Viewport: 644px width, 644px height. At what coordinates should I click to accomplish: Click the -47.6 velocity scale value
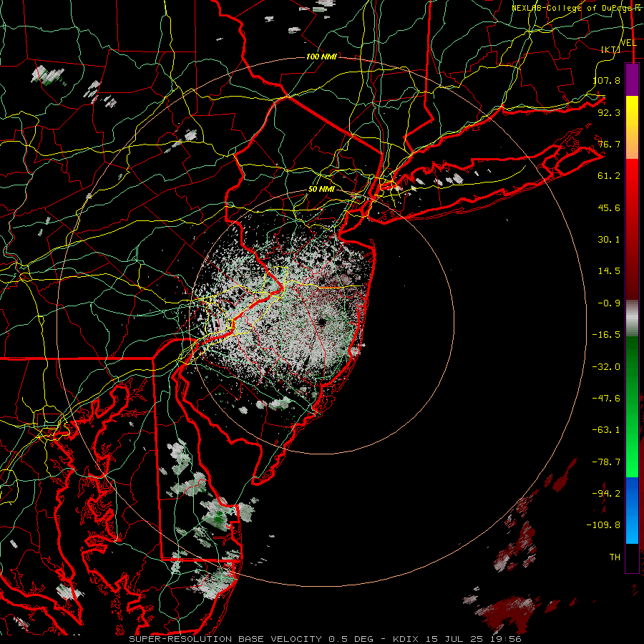point(607,399)
